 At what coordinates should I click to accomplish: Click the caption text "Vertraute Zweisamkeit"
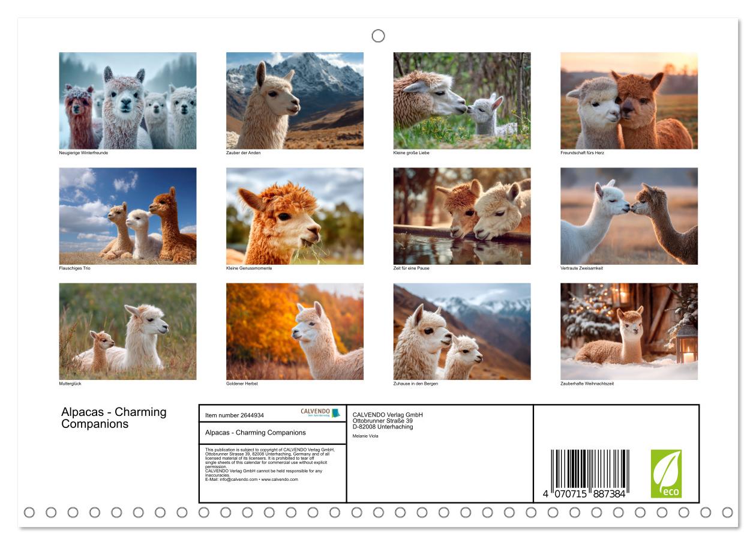(x=582, y=268)
